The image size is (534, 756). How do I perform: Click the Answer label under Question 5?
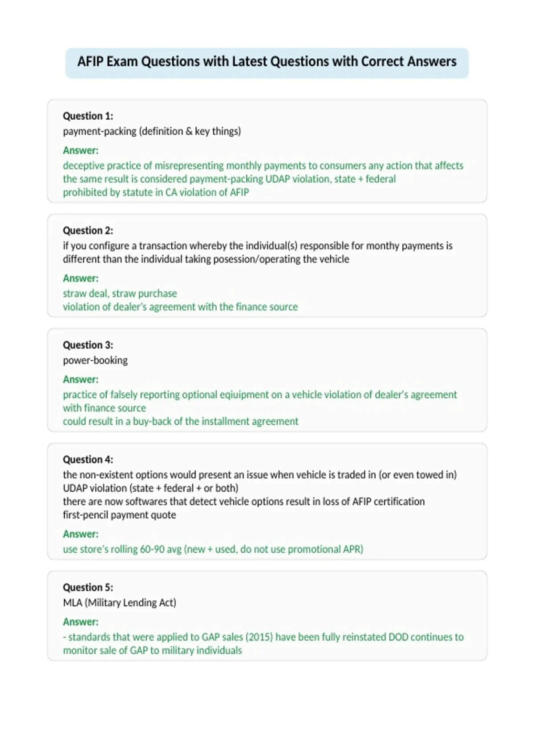81,622
